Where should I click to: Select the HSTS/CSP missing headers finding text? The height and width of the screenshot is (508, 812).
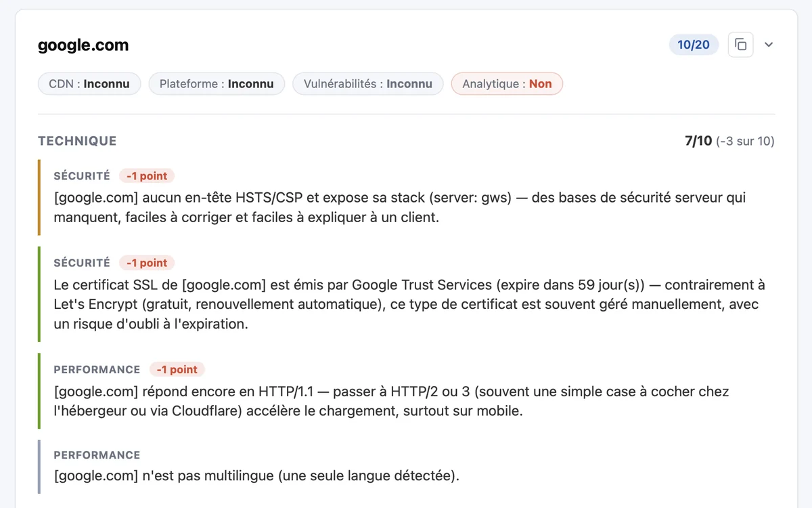coord(400,209)
